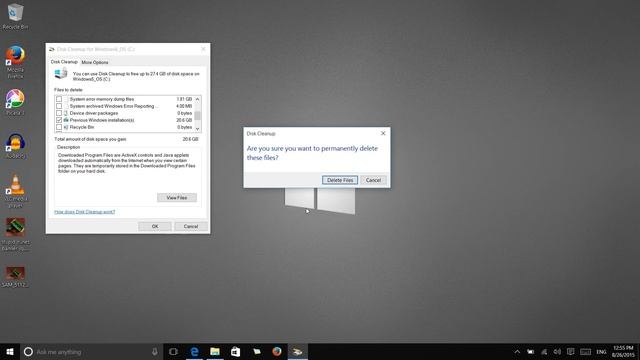Open the Action Center notifications icon
This screenshot has height=360, width=640.
point(571,351)
